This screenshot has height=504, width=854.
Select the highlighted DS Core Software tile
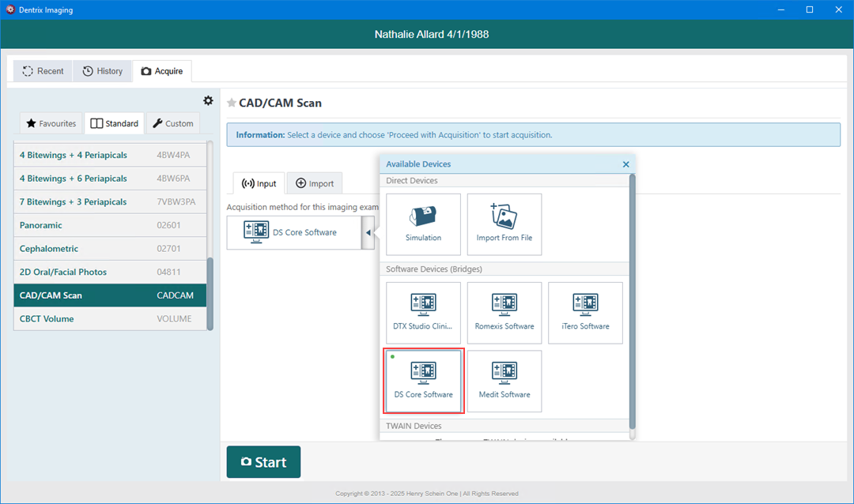tap(423, 381)
